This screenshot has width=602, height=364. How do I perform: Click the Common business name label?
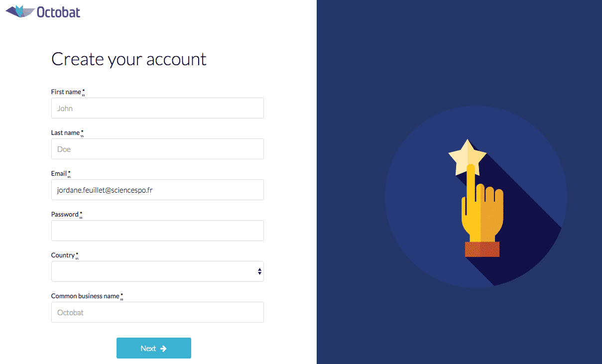(x=85, y=296)
